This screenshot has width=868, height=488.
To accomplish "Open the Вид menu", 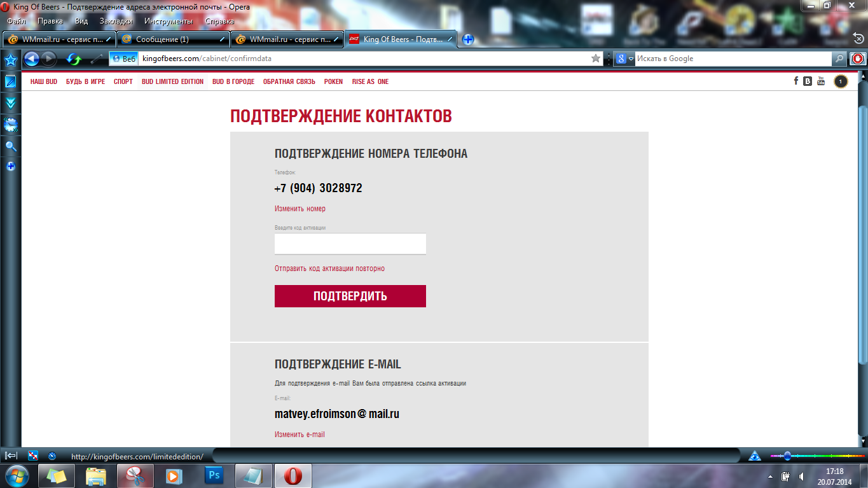I will click(x=81, y=21).
